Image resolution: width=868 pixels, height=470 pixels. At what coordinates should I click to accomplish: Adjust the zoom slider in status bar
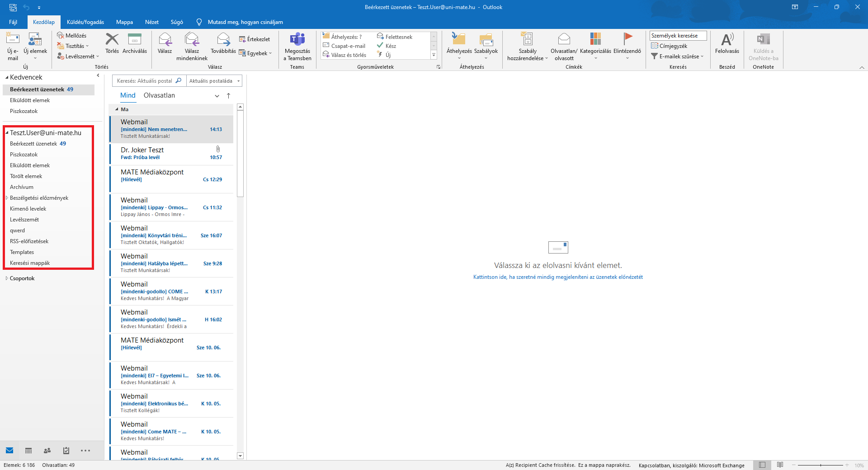pyautogui.click(x=820, y=465)
